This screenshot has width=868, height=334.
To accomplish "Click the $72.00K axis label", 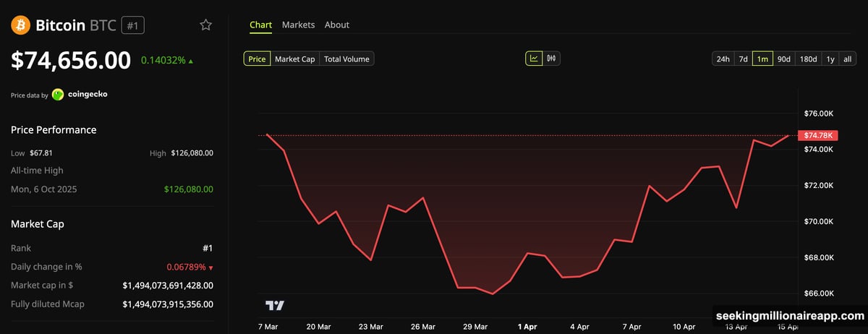I will coord(819,186).
